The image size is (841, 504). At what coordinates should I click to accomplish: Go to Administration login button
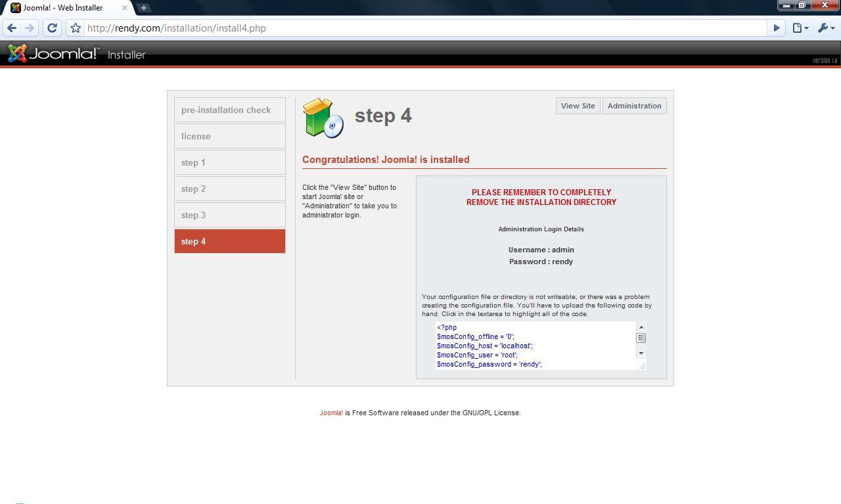coord(634,106)
